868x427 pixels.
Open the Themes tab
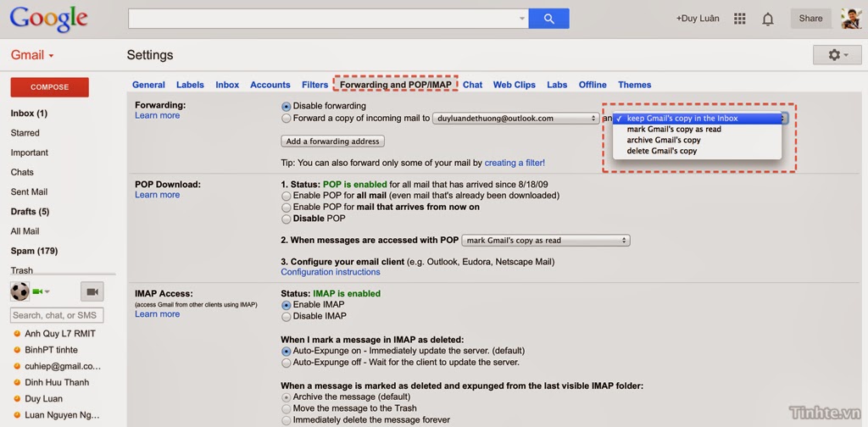click(634, 85)
